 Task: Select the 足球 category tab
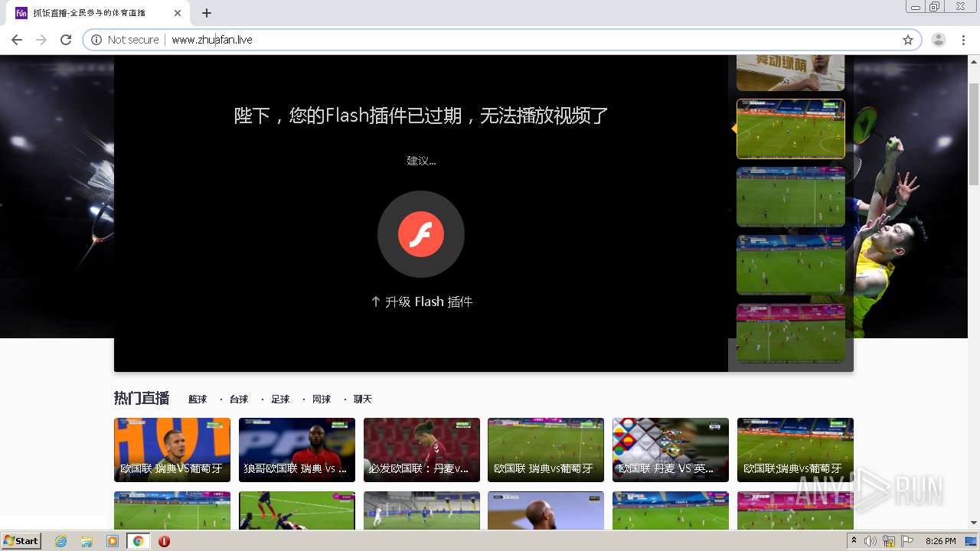[x=280, y=399]
